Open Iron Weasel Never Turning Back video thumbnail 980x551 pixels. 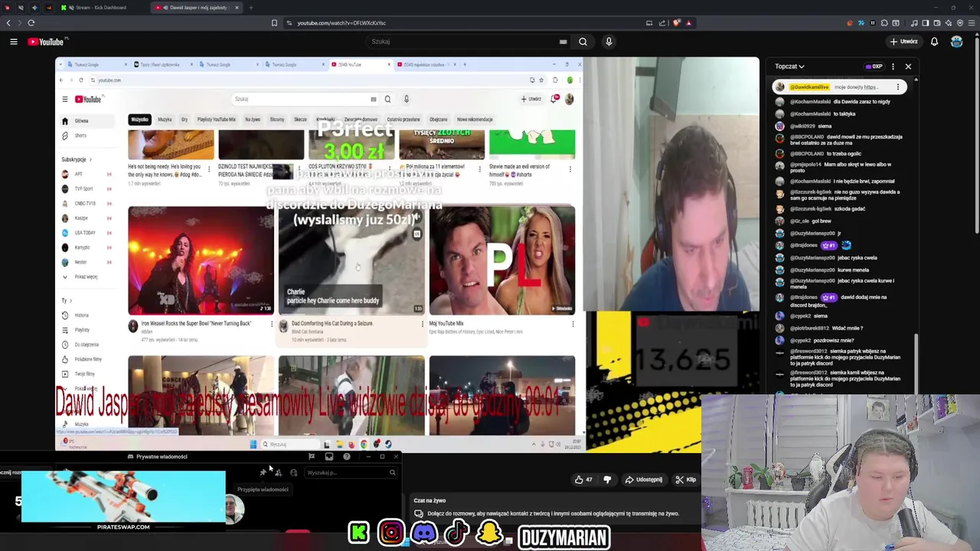[x=201, y=260]
